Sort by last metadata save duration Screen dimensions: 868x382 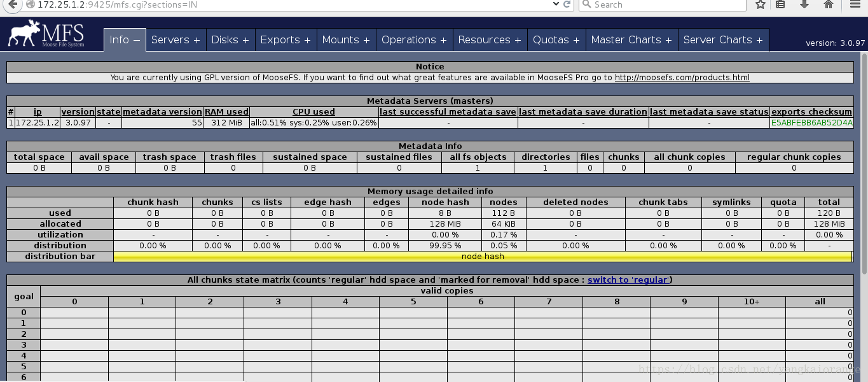coord(583,111)
